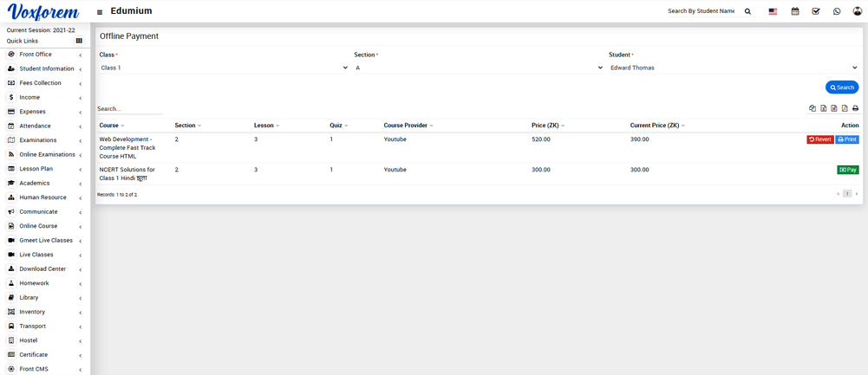Expand the Human Resource menu
The image size is (868, 375).
[x=42, y=197]
